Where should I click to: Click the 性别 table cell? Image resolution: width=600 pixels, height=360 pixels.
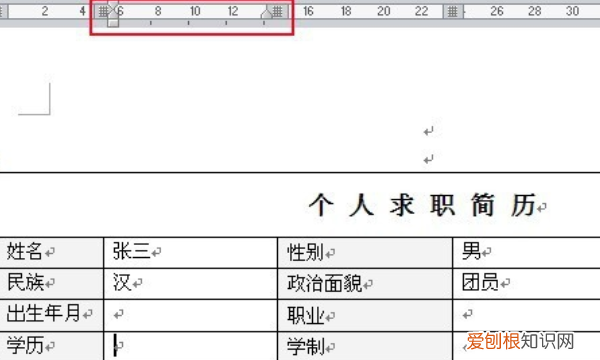365,252
